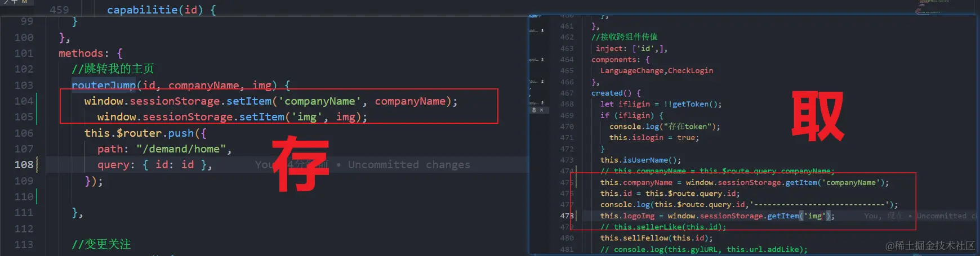
Task: Click 'this.sellFellow(this.id);' call
Action: pyautogui.click(x=657, y=238)
